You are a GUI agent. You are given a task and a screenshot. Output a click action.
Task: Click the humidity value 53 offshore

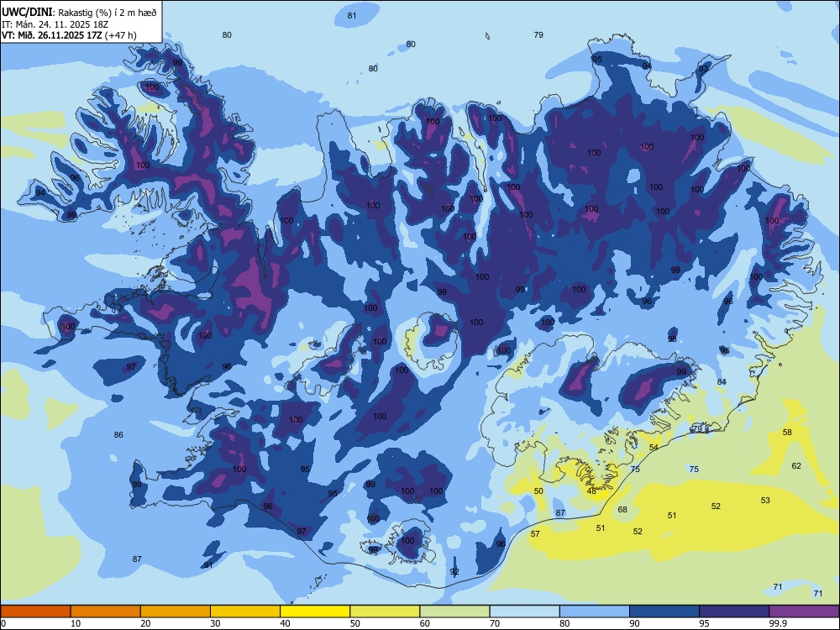(765, 500)
